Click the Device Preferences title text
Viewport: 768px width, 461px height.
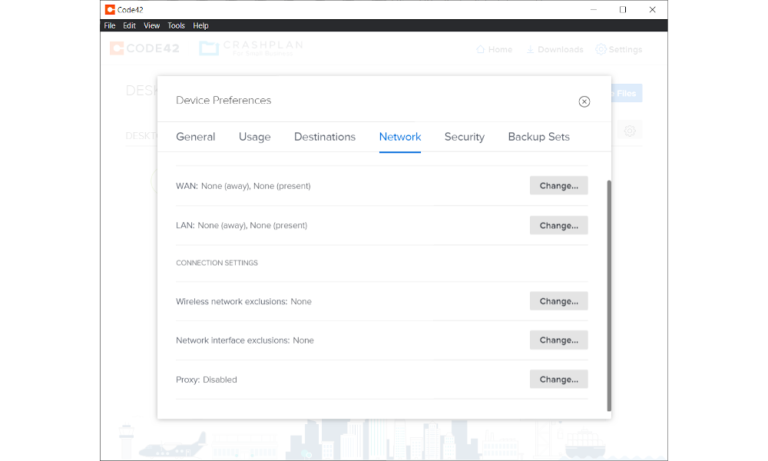223,100
